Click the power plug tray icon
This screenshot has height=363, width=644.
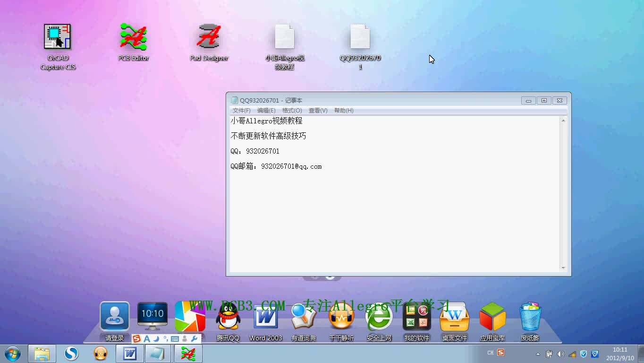(x=549, y=354)
